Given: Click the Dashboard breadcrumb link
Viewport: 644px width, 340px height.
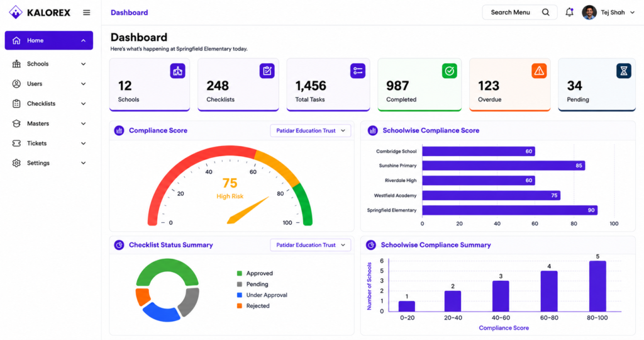Looking at the screenshot, I should coord(129,13).
